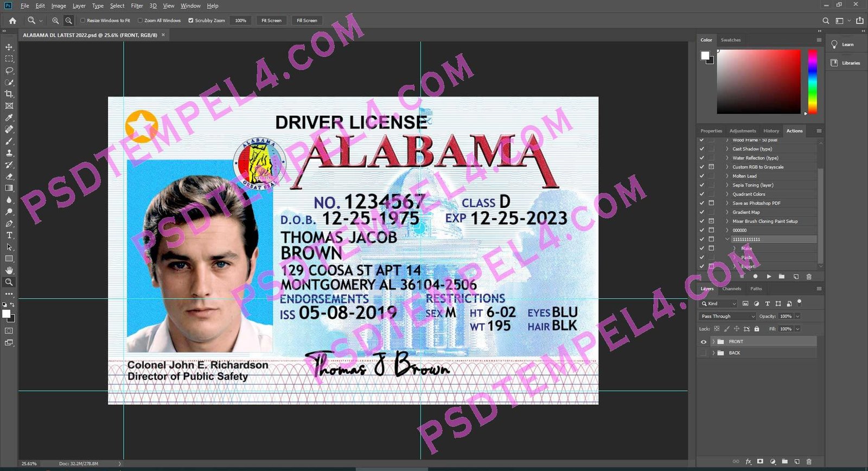
Task: Check the Zoom All Windows option
Action: pyautogui.click(x=140, y=21)
